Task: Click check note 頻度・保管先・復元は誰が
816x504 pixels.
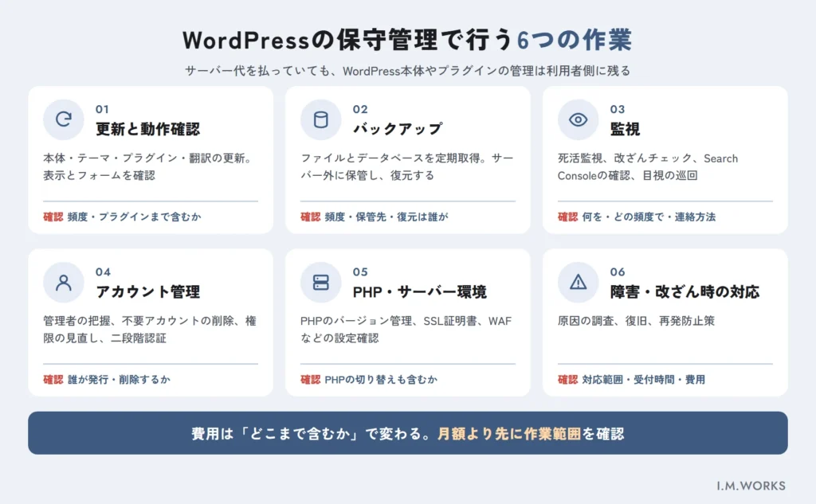Action: 386,217
